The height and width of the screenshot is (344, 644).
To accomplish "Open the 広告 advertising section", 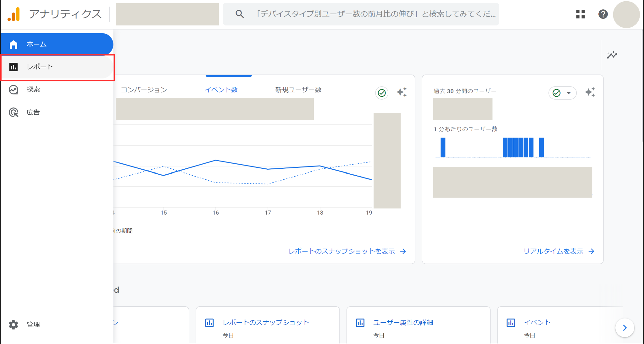I will [x=57, y=112].
